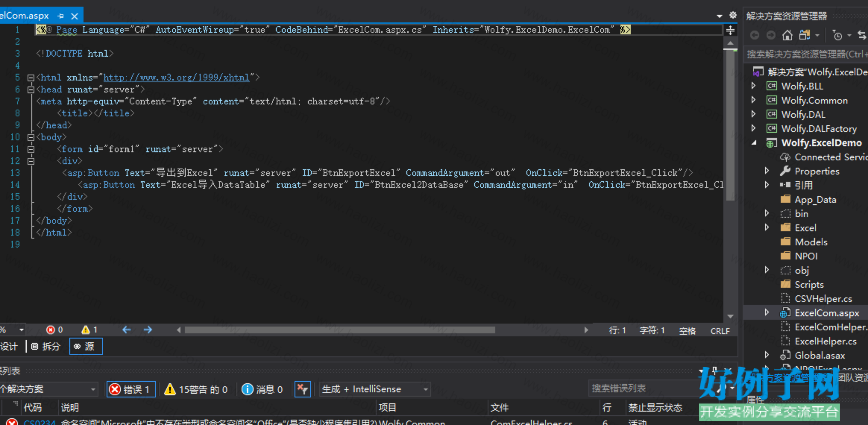Clear error list filters icon
Image resolution: width=868 pixels, height=425 pixels.
[x=302, y=389]
